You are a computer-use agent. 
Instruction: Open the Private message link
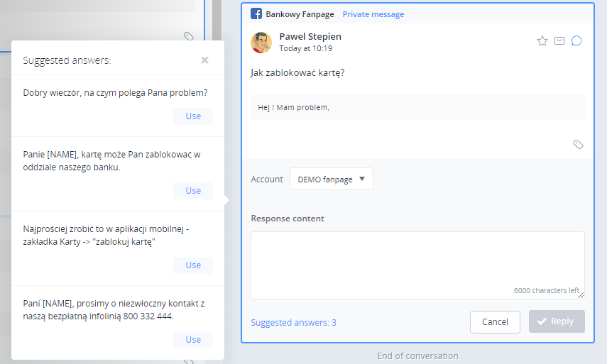point(373,14)
